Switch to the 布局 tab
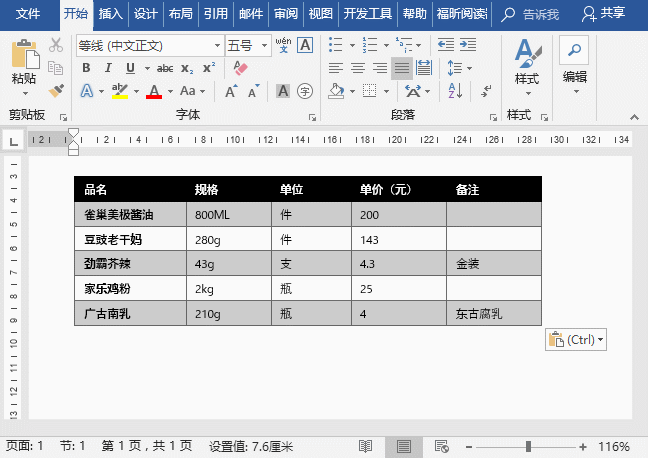Screen dimensions: 648x458 181,14
